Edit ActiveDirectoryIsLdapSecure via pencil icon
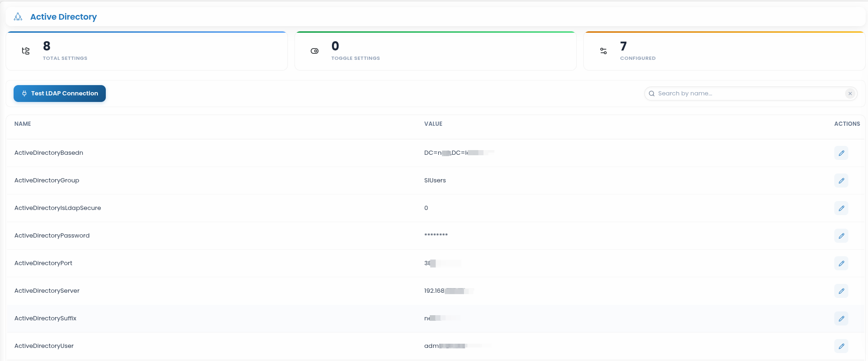The image size is (868, 361). click(x=841, y=208)
